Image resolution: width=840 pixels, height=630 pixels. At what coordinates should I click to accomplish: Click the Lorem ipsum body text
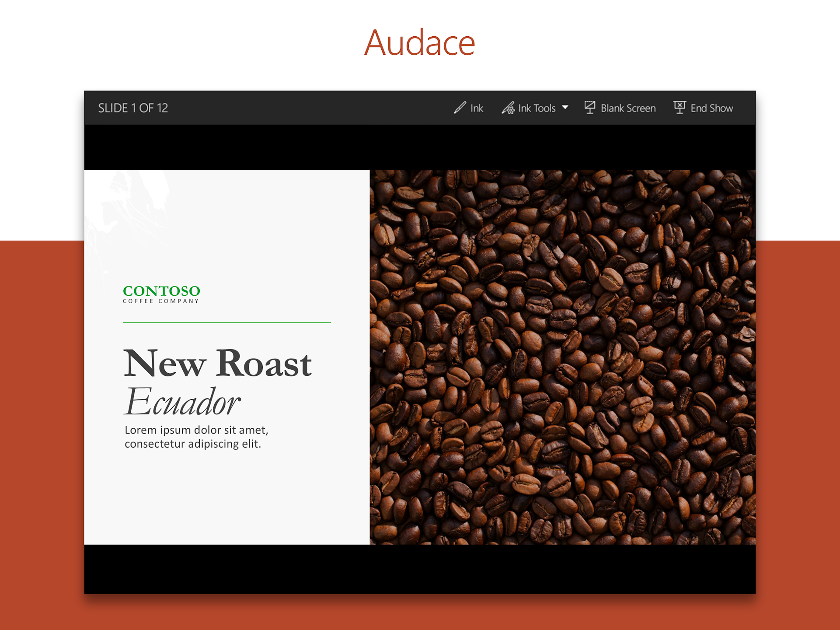click(x=196, y=437)
